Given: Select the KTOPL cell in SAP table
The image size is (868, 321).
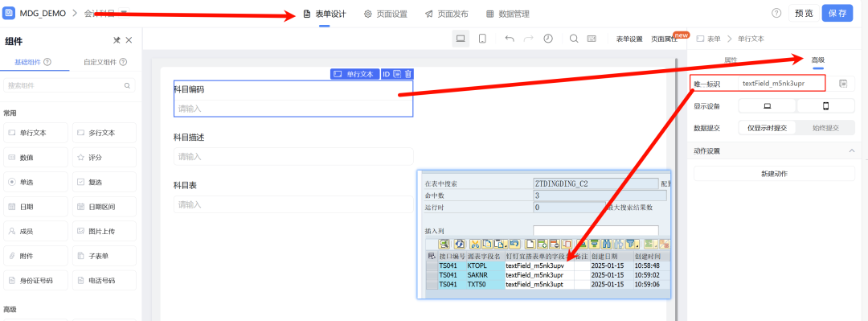Looking at the screenshot, I should (x=485, y=266).
